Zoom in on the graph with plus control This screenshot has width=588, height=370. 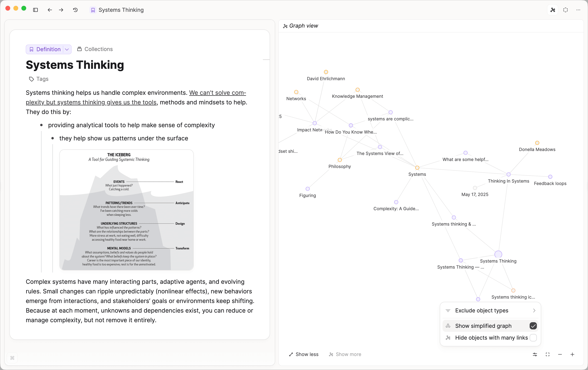pos(573,354)
